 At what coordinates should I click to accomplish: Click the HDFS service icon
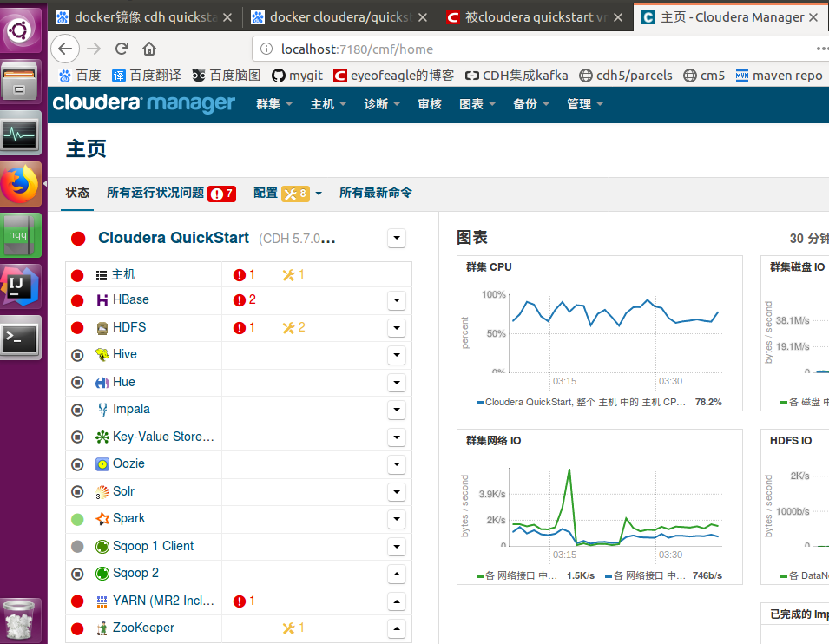pos(101,327)
